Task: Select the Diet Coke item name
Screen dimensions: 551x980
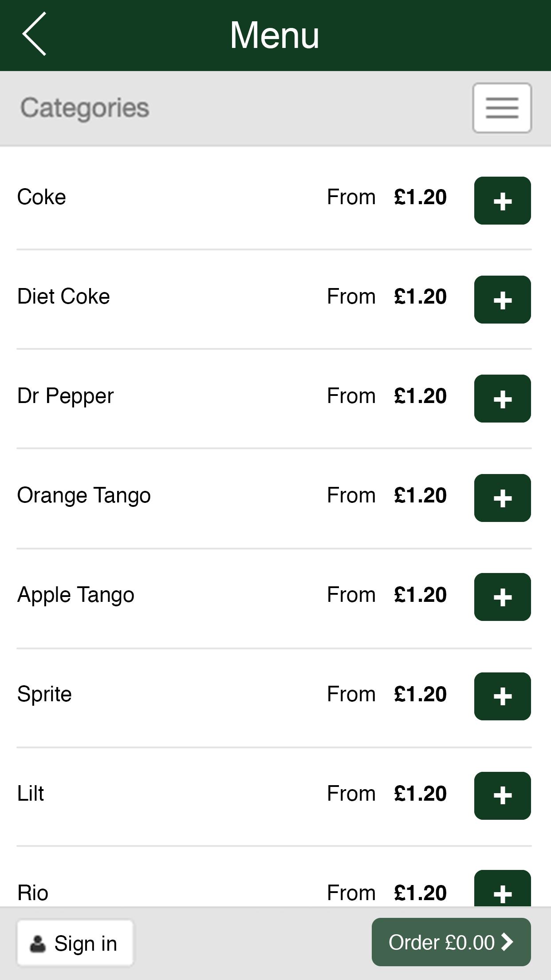Action: 63,296
